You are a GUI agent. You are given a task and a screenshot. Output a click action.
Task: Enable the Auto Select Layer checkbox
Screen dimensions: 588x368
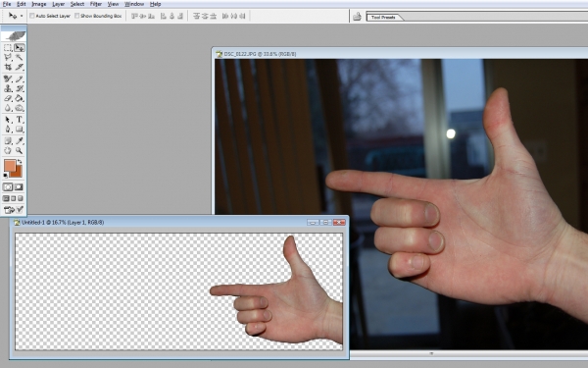coord(32,16)
